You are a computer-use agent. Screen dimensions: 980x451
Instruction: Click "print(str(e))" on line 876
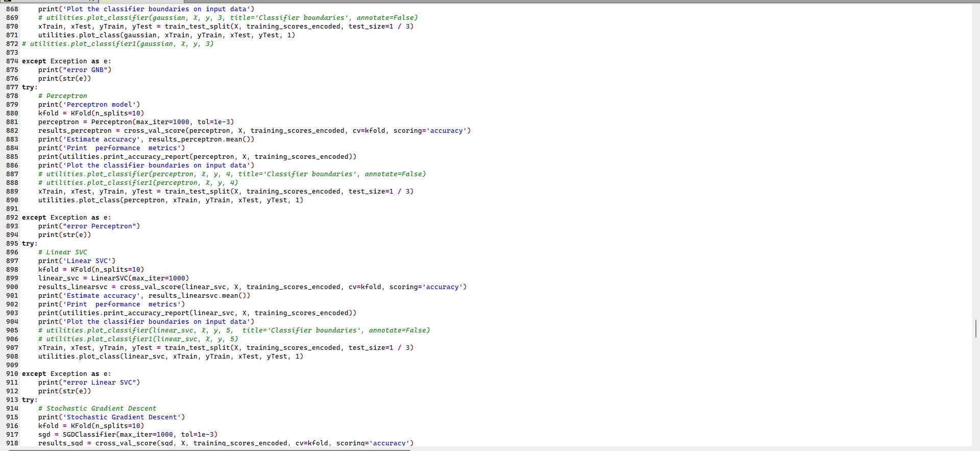[x=65, y=79]
